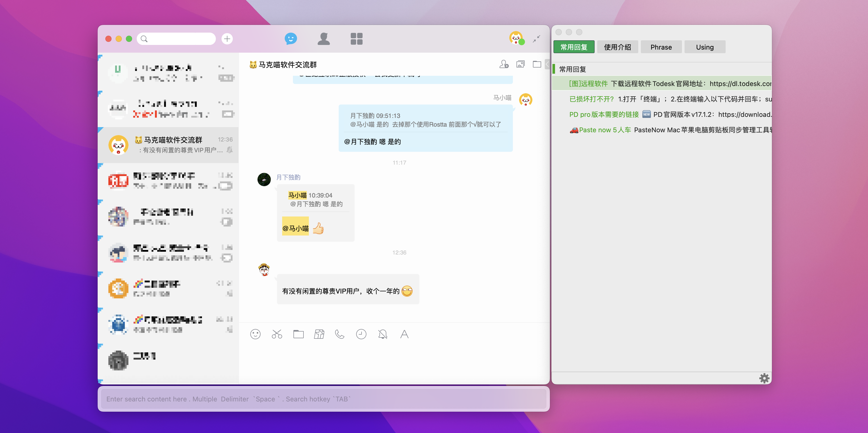868x433 pixels.
Task: Open the first conversation with green U avatar
Action: click(x=168, y=73)
